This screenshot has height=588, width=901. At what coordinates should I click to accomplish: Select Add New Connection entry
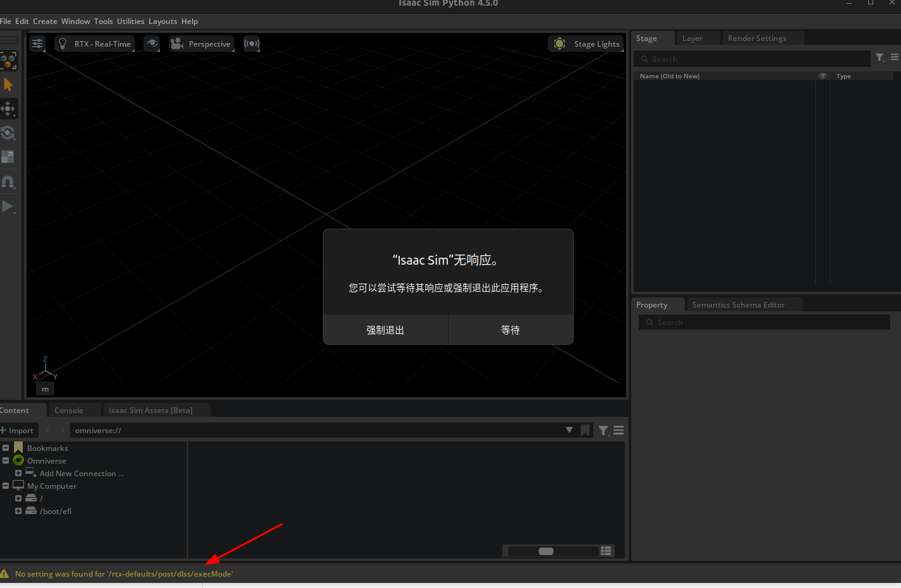(82, 474)
